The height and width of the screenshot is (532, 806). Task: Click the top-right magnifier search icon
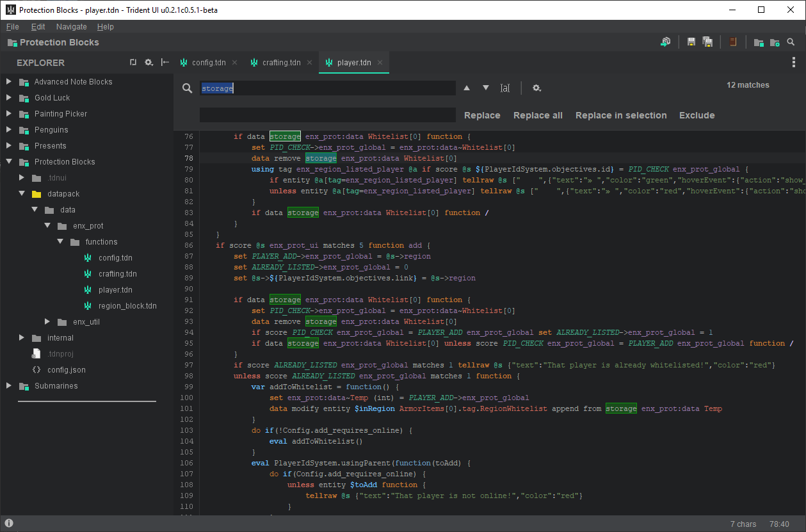click(x=791, y=42)
